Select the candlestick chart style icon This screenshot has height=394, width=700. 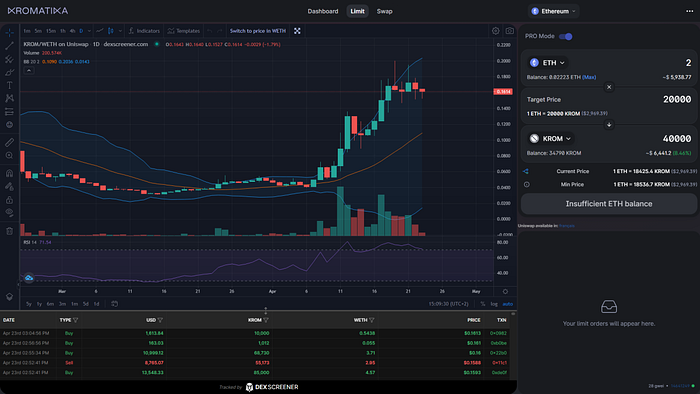tap(111, 31)
